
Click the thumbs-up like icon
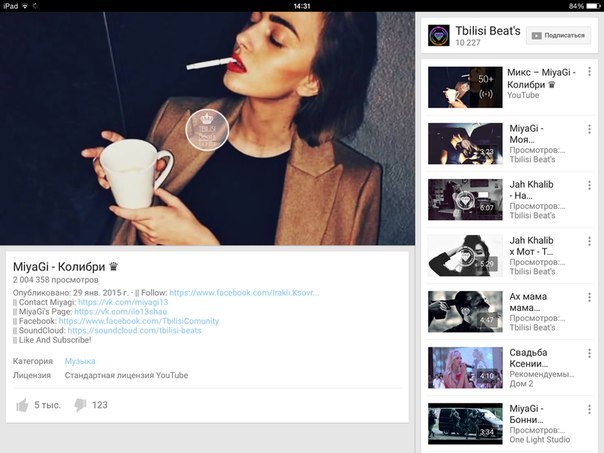(21, 405)
